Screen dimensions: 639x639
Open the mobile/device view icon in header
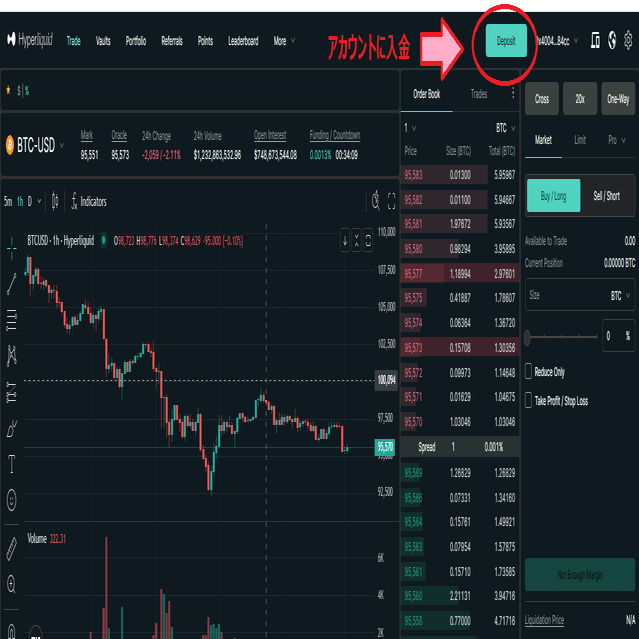[x=595, y=40]
